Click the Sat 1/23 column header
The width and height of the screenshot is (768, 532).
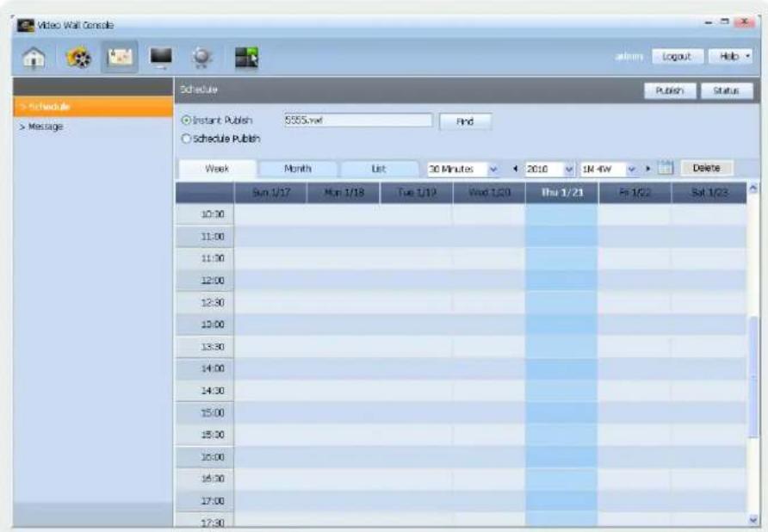pos(709,193)
